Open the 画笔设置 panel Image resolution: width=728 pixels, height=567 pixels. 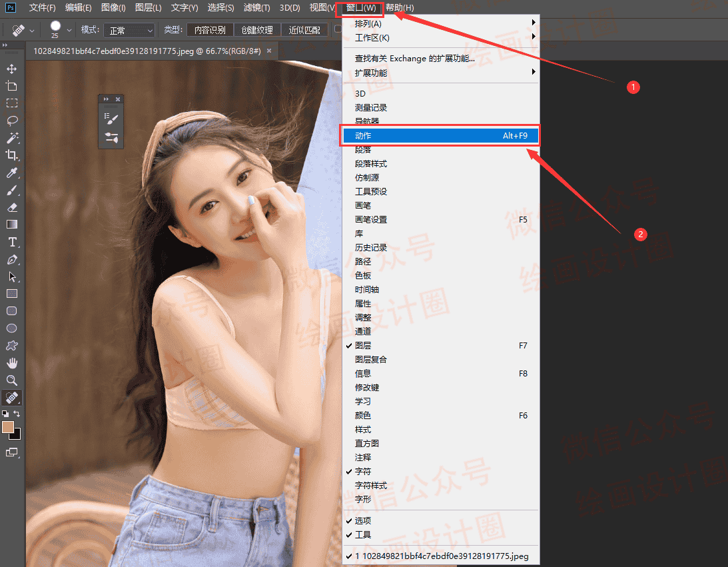click(440, 220)
